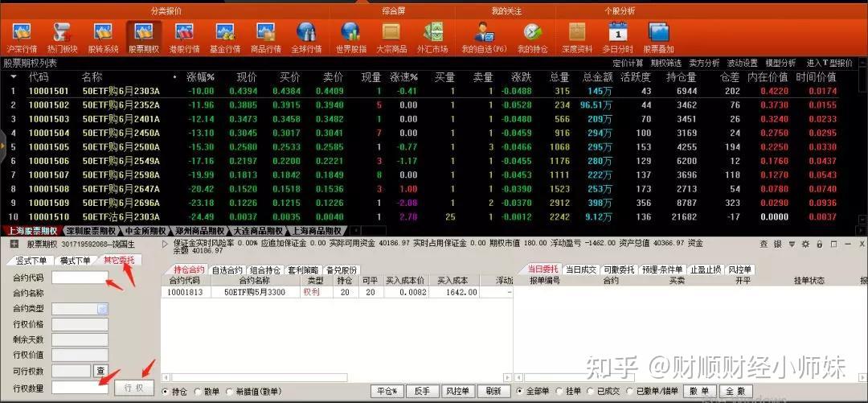
Task: Select 持仓 radio button
Action: coord(166,392)
